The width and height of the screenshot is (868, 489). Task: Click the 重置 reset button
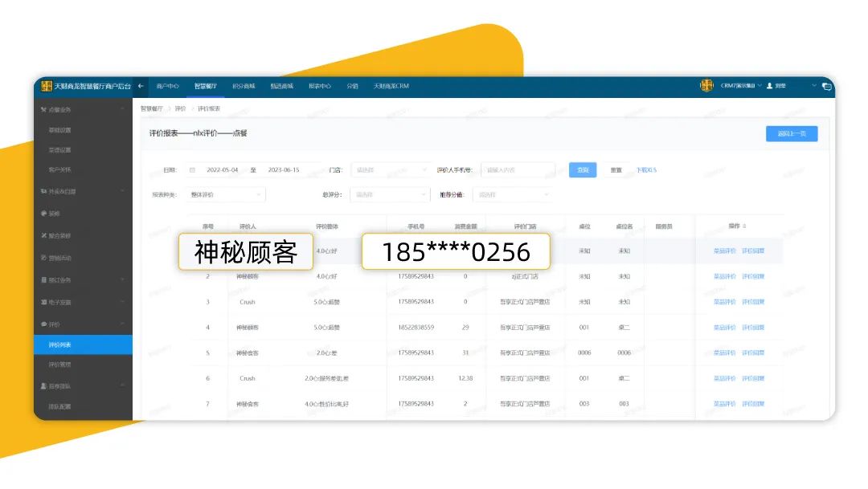pos(616,169)
